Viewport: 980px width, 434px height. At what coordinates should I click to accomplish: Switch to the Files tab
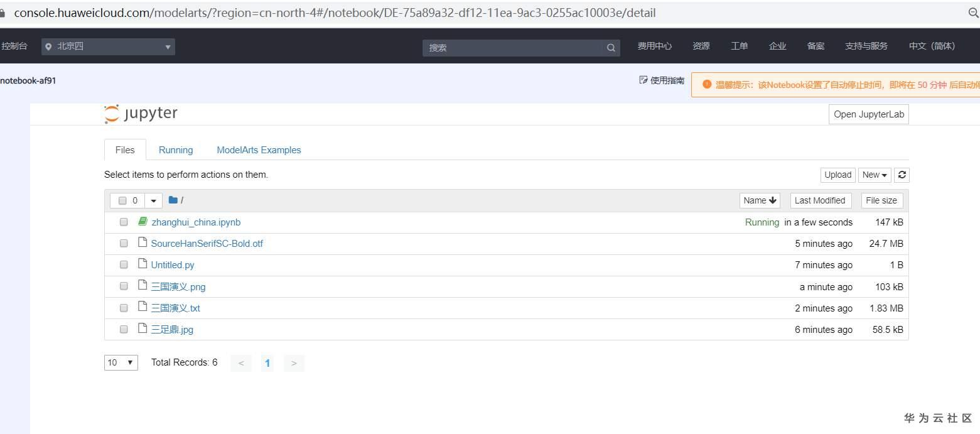(x=125, y=149)
